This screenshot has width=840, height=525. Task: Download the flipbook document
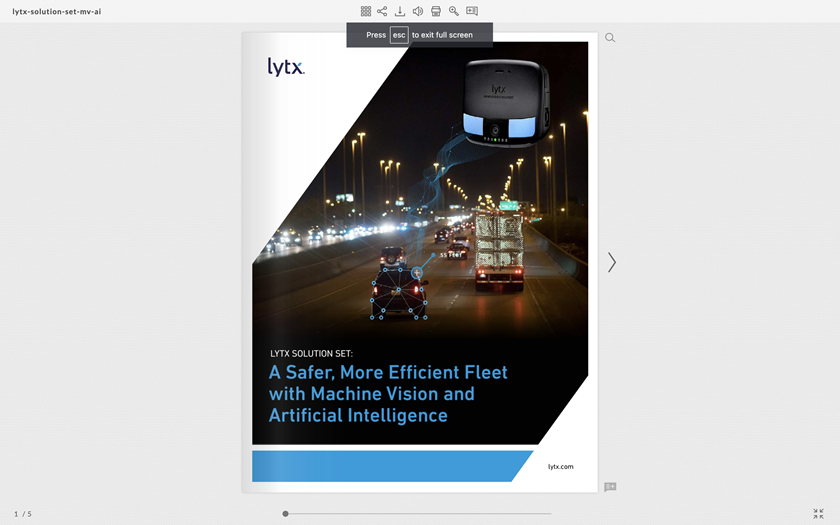[400, 11]
